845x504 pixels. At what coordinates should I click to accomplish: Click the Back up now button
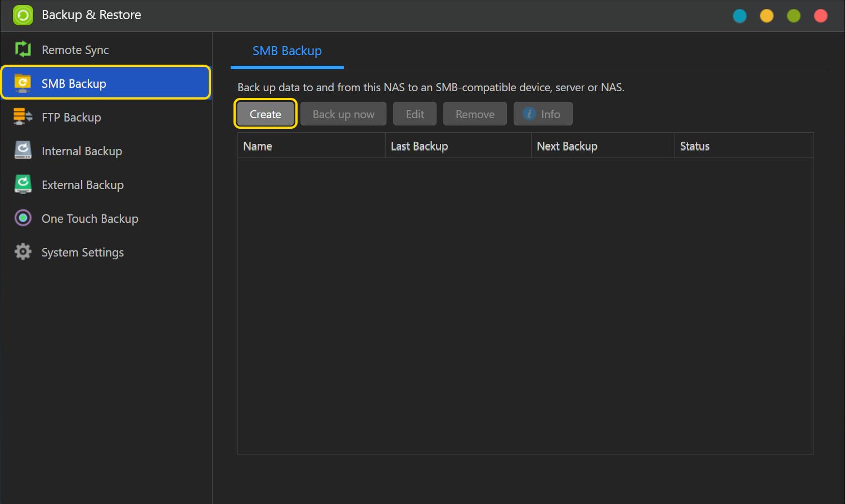pos(343,114)
